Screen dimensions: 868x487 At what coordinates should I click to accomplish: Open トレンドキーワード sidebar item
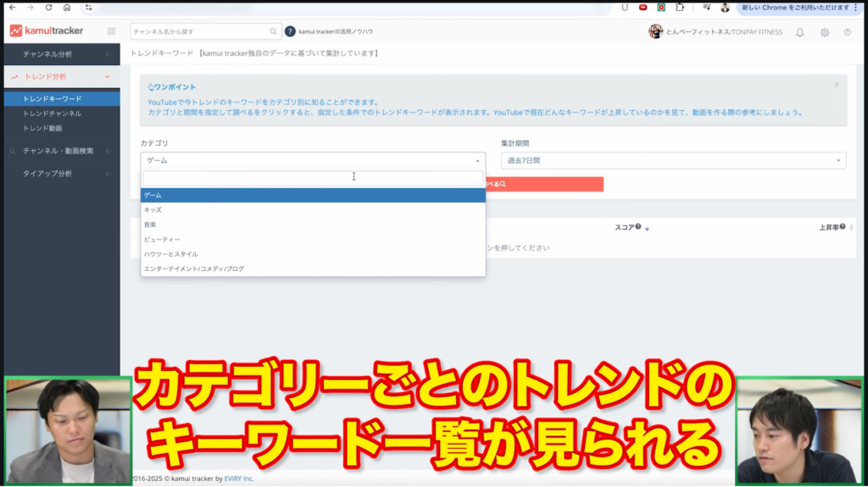[x=62, y=98]
